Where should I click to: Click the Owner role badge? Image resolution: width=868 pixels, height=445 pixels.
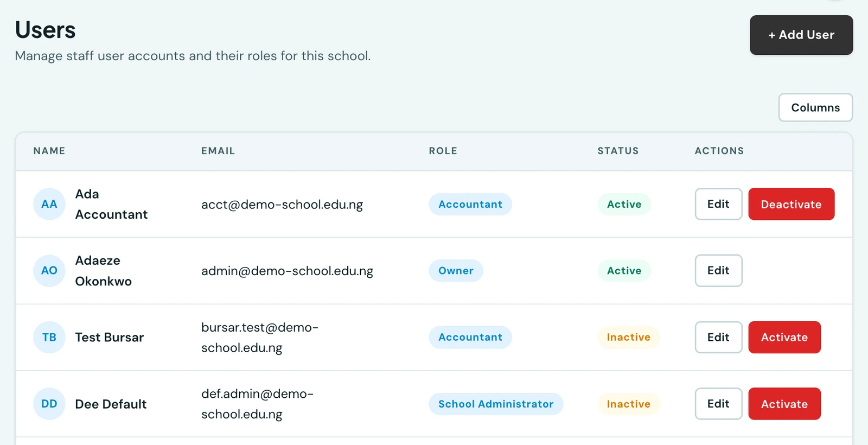pos(456,270)
